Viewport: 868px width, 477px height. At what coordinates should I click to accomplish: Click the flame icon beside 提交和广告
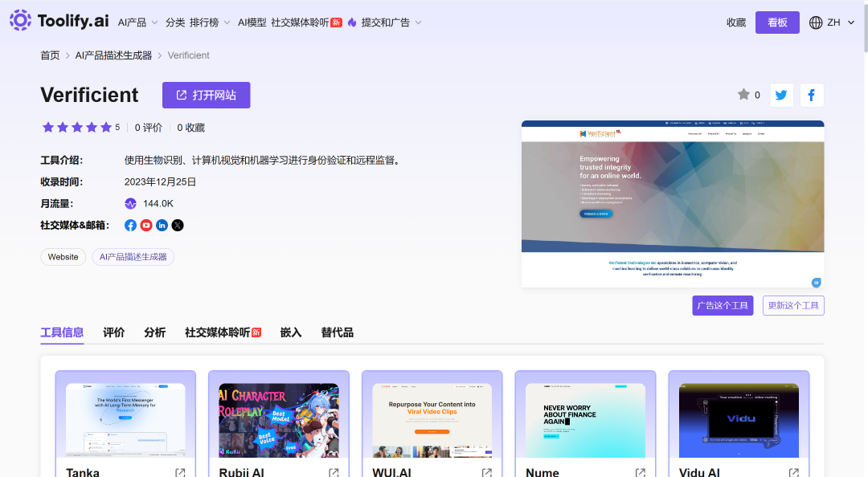tap(352, 22)
